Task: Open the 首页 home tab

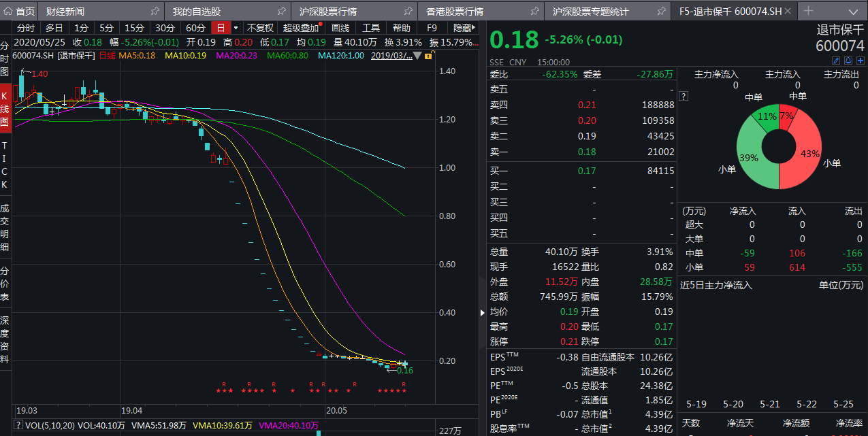Action: [x=19, y=12]
